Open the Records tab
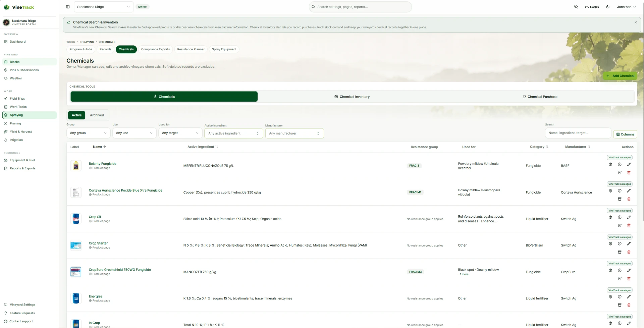644x328 pixels. pyautogui.click(x=105, y=49)
